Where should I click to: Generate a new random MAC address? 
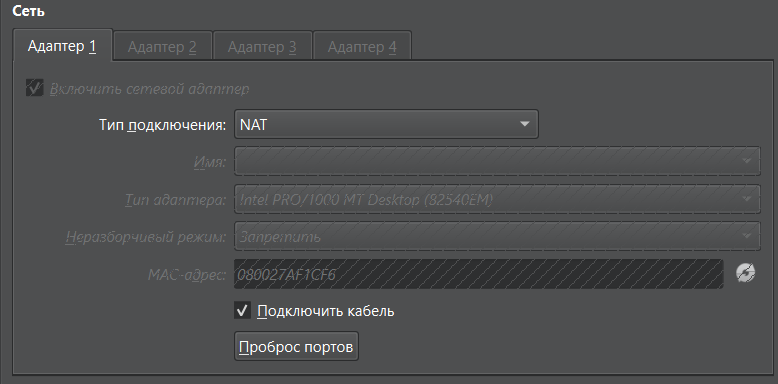point(745,273)
